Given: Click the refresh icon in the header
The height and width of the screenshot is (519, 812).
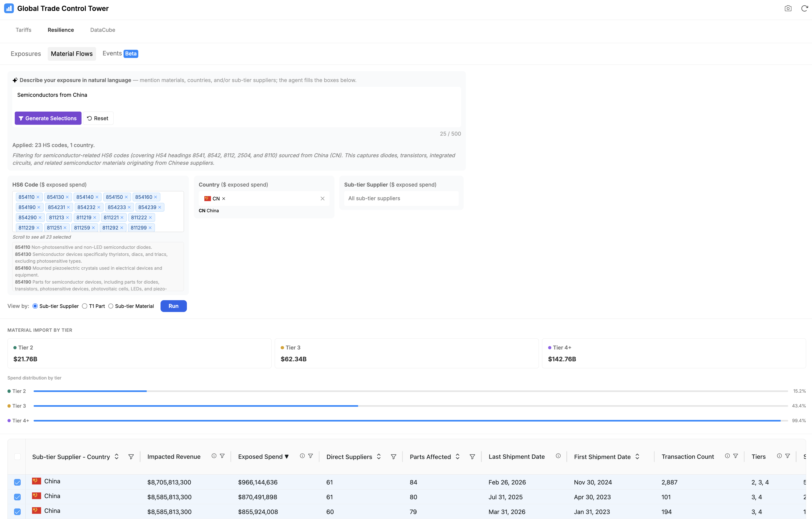Looking at the screenshot, I should point(804,8).
